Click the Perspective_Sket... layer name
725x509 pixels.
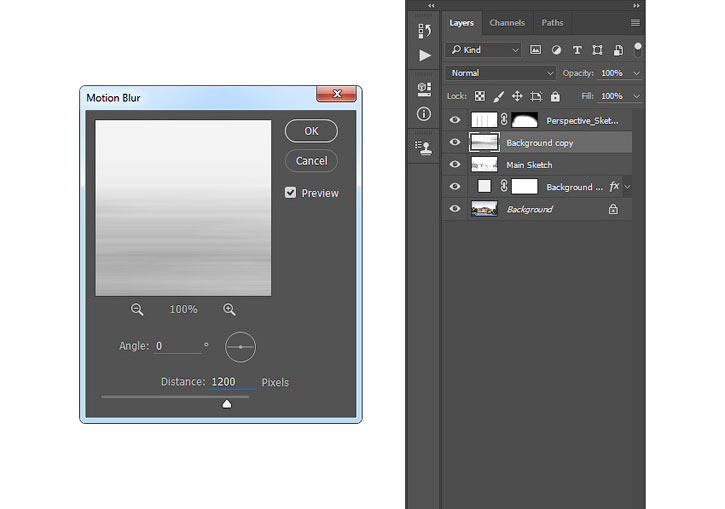pos(582,121)
